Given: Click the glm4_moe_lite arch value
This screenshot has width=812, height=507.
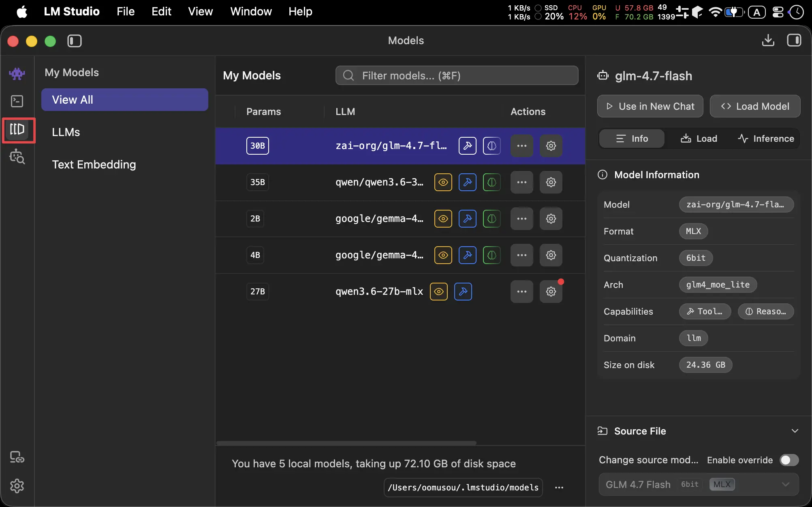Looking at the screenshot, I should 718,285.
